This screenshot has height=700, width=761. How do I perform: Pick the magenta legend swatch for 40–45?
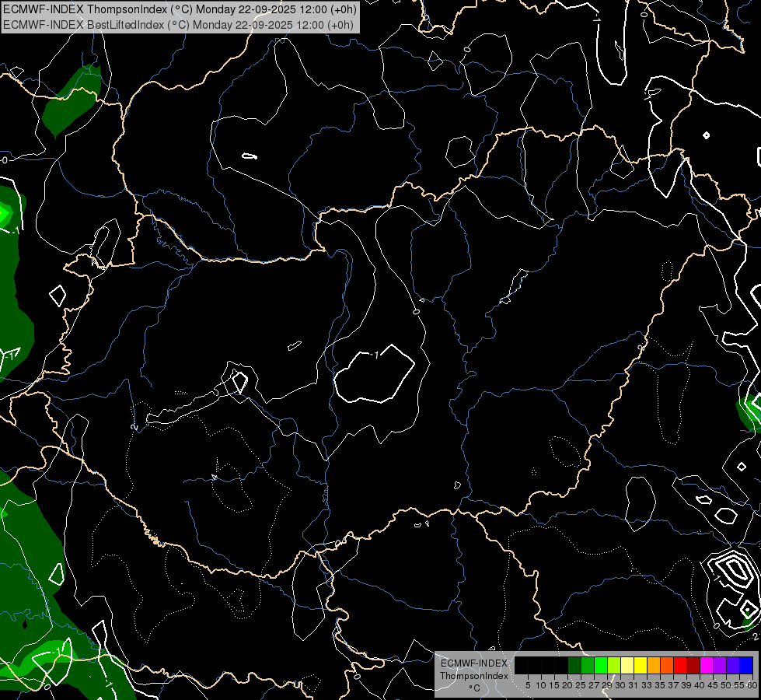point(707,665)
